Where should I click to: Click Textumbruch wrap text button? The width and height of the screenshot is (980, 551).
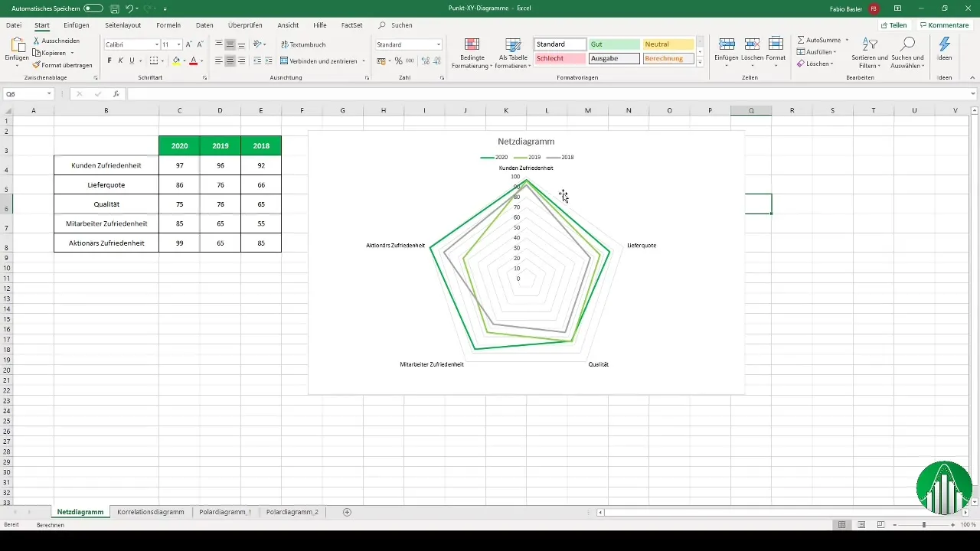pyautogui.click(x=302, y=44)
